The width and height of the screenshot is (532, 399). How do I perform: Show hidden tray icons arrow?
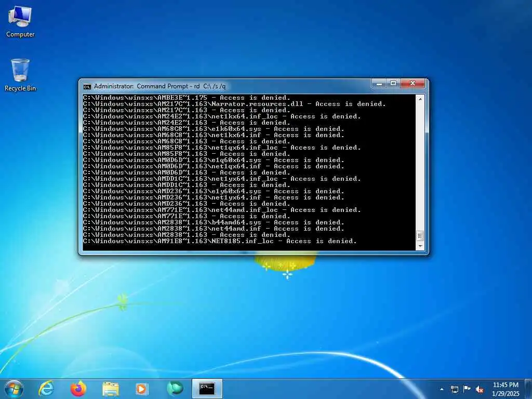click(442, 389)
